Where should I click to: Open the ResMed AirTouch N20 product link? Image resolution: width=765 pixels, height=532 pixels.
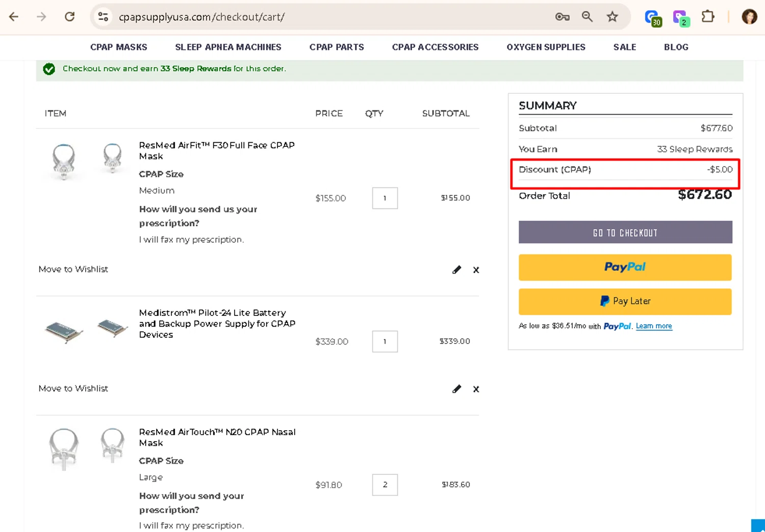(x=217, y=437)
